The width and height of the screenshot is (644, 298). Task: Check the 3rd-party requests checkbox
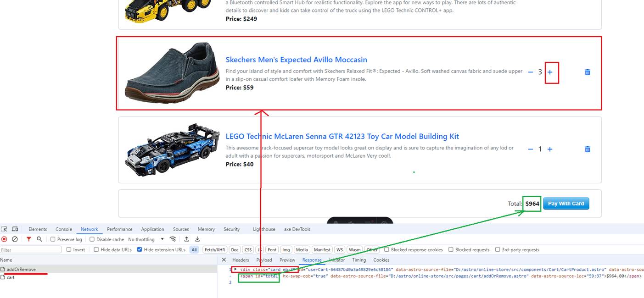pyautogui.click(x=498, y=250)
